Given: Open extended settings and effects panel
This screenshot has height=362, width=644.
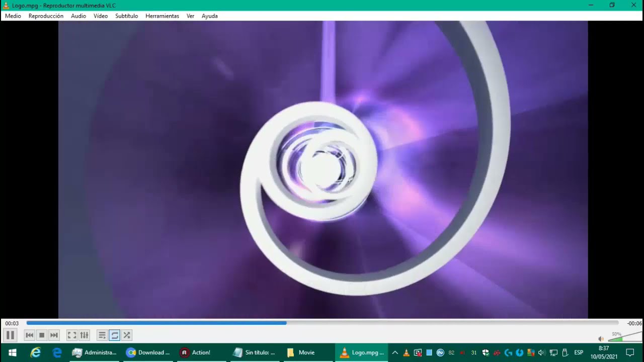Looking at the screenshot, I should pyautogui.click(x=84, y=335).
